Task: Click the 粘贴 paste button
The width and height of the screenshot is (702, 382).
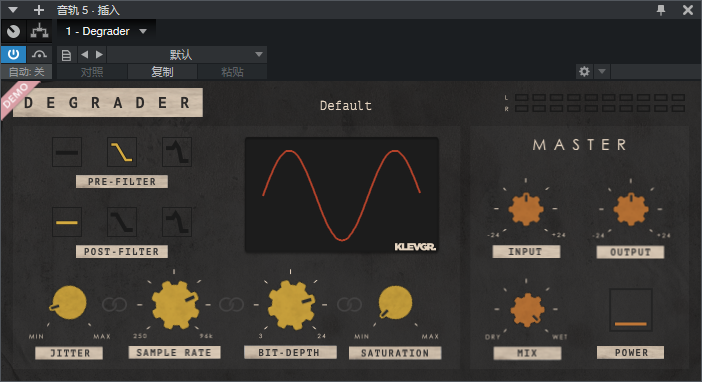Action: click(232, 72)
